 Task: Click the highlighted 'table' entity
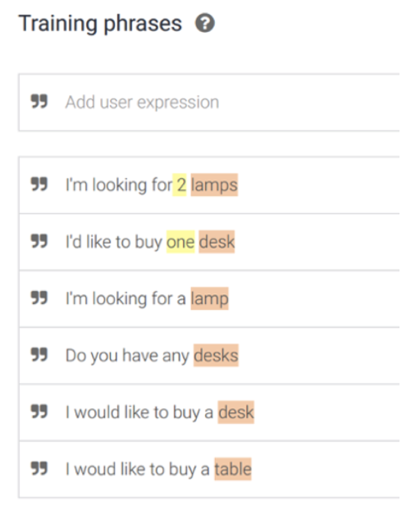point(233,469)
